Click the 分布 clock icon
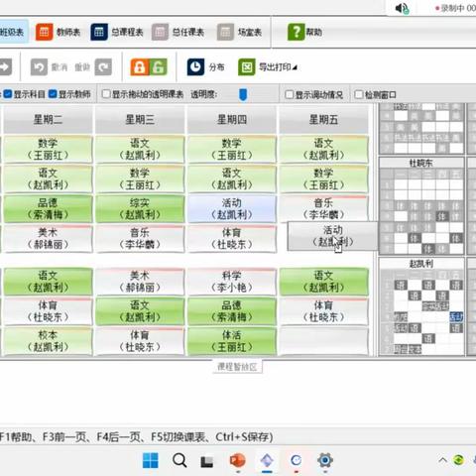Image resolution: width=476 pixels, height=476 pixels. [195, 67]
